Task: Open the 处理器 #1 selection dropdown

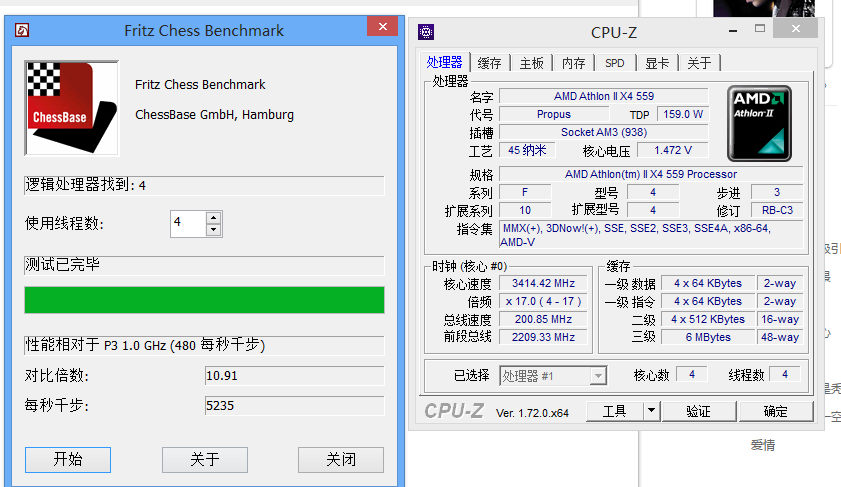Action: point(553,376)
